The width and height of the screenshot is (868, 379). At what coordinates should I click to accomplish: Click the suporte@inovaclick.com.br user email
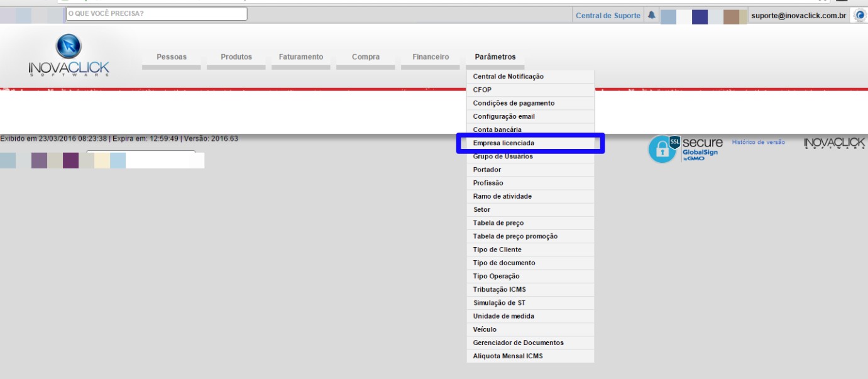798,16
